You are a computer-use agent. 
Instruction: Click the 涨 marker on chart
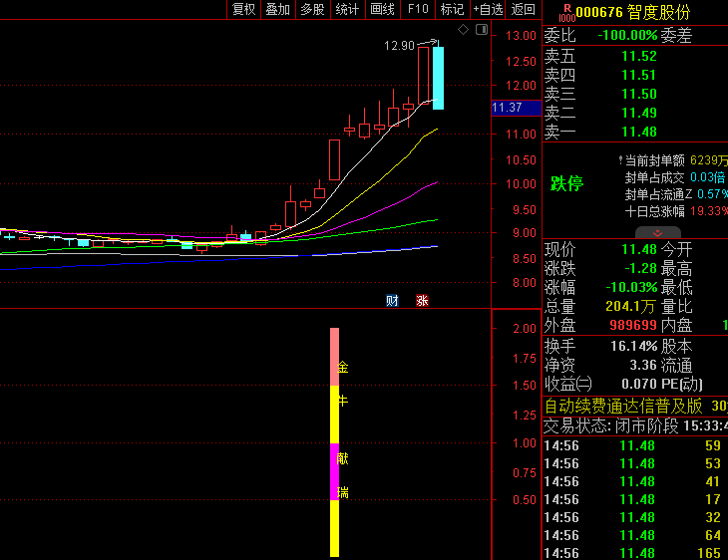pyautogui.click(x=422, y=301)
